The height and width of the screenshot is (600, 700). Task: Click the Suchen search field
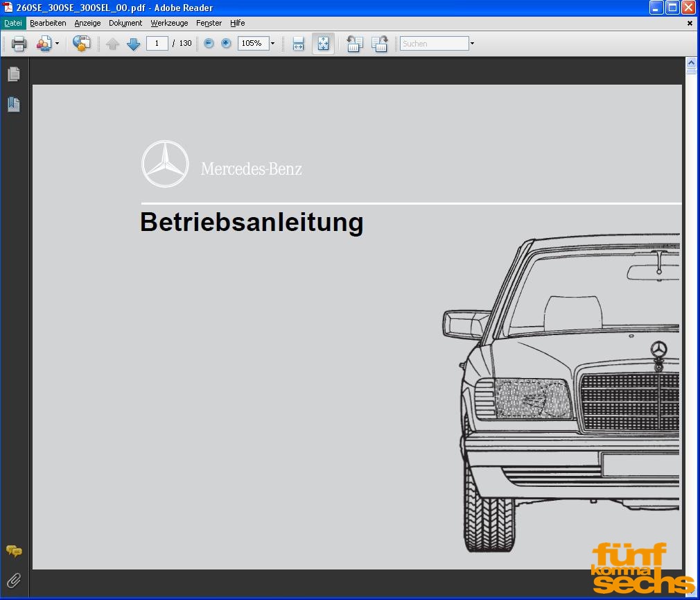click(435, 43)
